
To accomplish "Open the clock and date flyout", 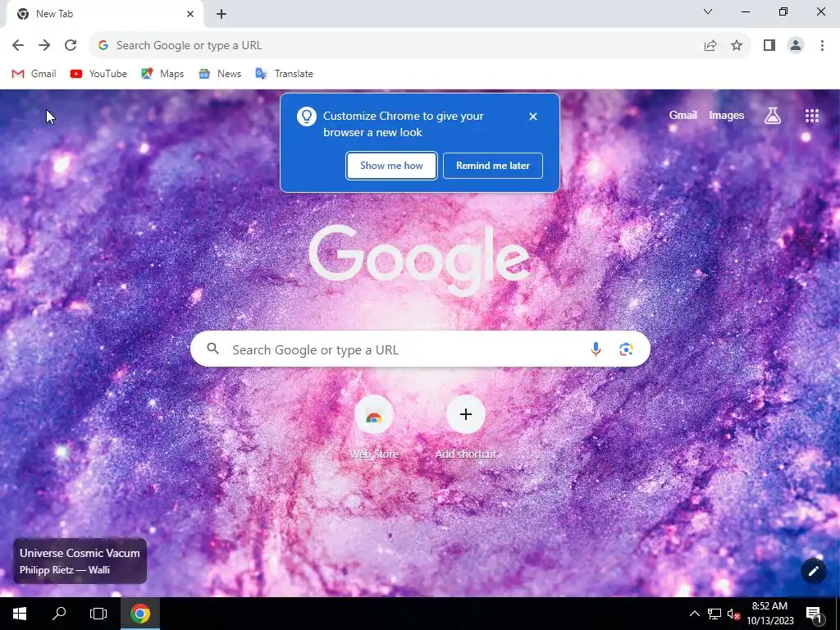I will 769,614.
